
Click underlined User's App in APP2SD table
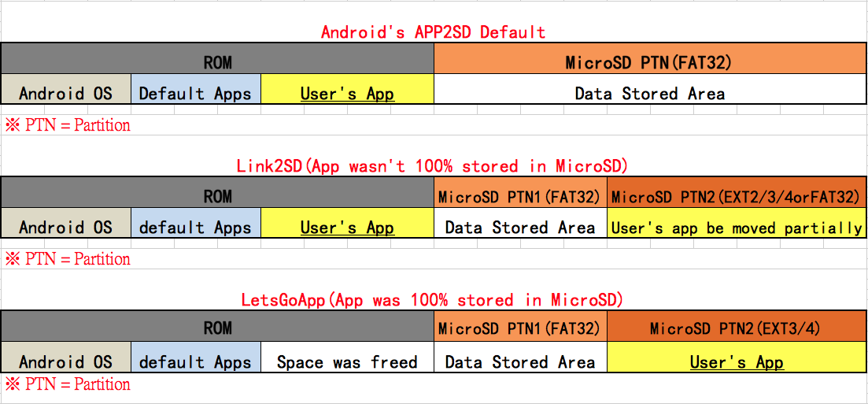[x=347, y=94]
